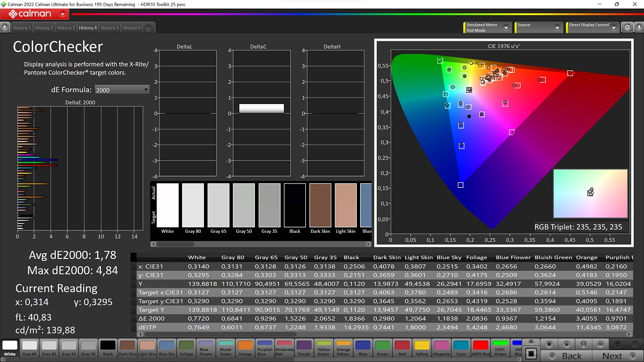Screen dimensions: 644x362
Task: Select Gray 50 swatch in bottom strip
Action: 69,348
